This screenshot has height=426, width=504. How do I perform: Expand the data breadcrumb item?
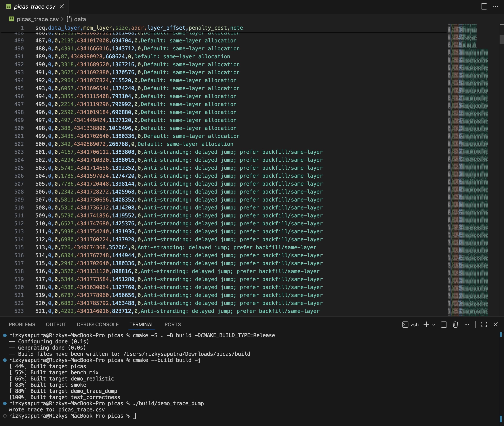[x=80, y=19]
